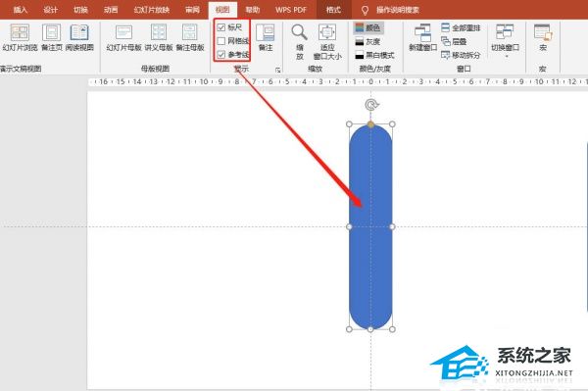The image size is (588, 391).
Task: Toggle the Ruler (标尺) checkbox
Action: click(221, 27)
